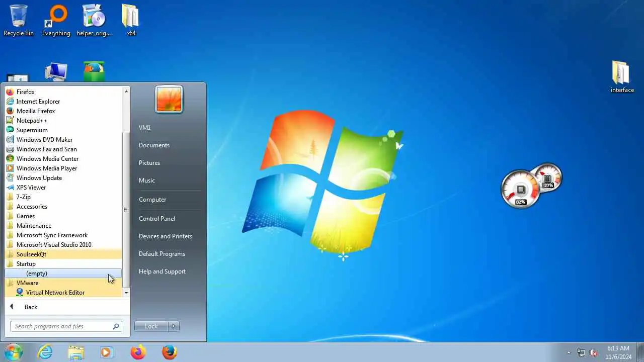Click the Search programs and files box
The width and height of the screenshot is (644, 362).
click(x=66, y=326)
